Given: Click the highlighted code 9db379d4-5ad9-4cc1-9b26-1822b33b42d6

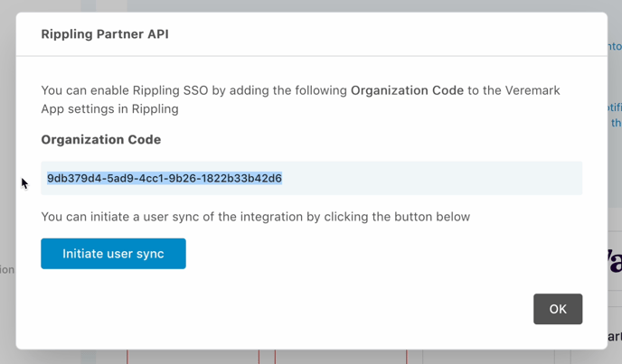Looking at the screenshot, I should pos(165,178).
